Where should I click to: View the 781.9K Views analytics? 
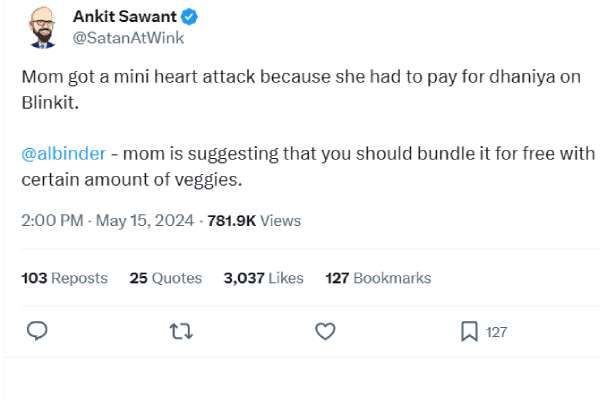pos(254,221)
